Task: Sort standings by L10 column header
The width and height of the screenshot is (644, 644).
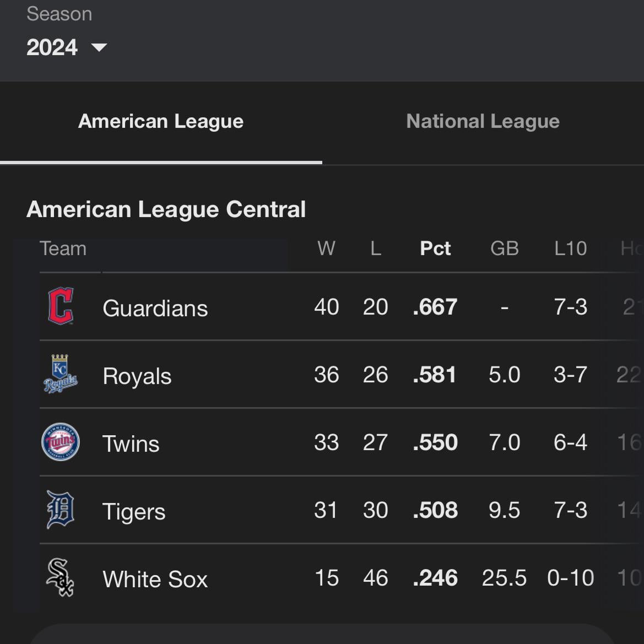Action: pos(571,248)
